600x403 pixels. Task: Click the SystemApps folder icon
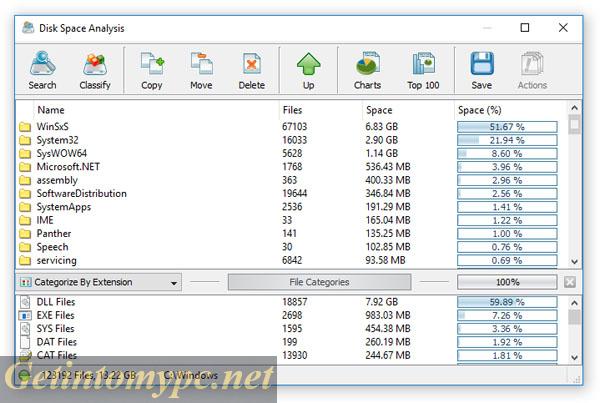click(x=25, y=207)
